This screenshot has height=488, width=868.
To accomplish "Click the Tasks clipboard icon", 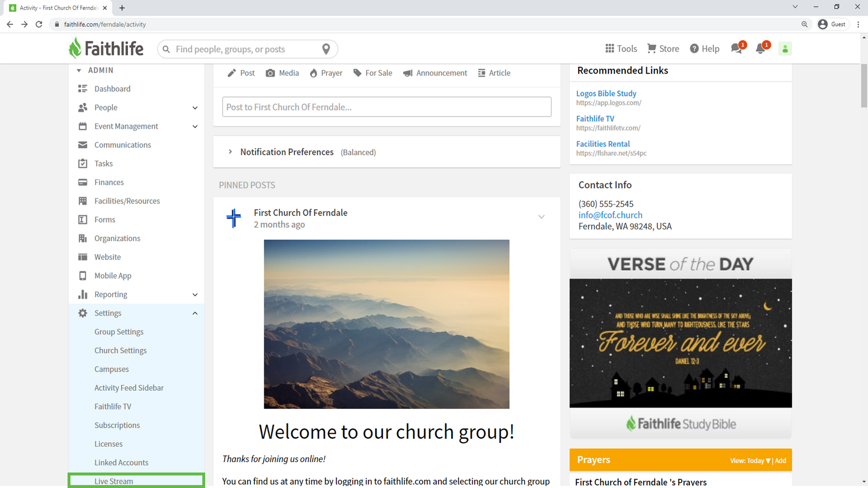I will point(83,163).
